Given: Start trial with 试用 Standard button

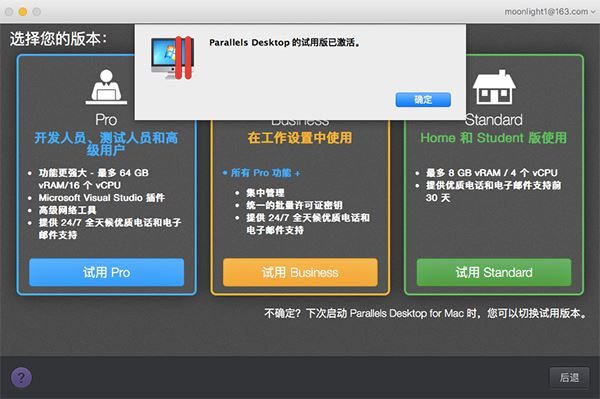Looking at the screenshot, I should [x=494, y=272].
